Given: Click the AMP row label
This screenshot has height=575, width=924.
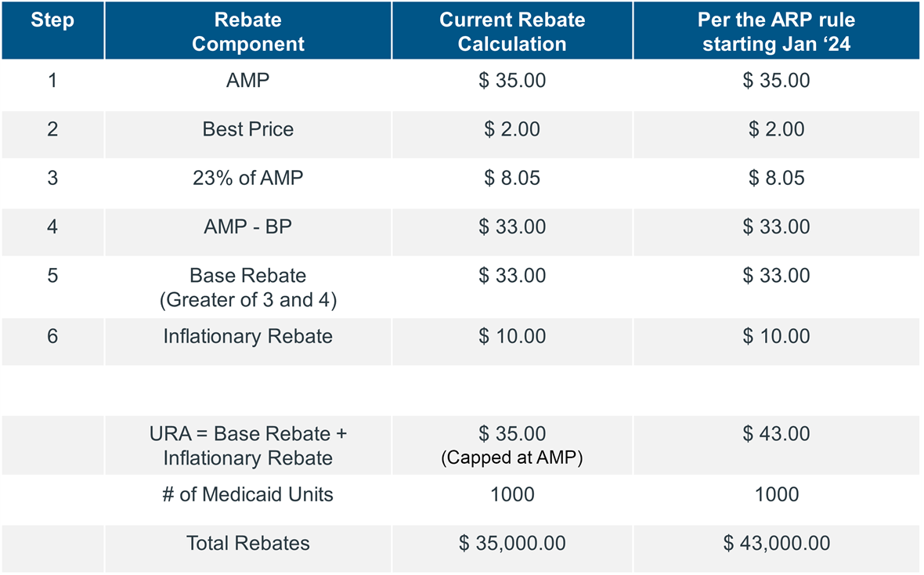Looking at the screenshot, I should (x=248, y=80).
